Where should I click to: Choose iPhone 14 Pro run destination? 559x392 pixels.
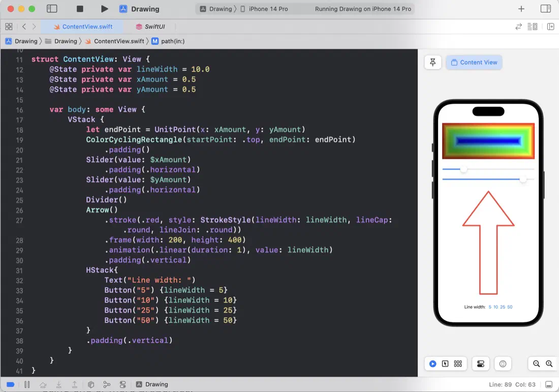264,9
